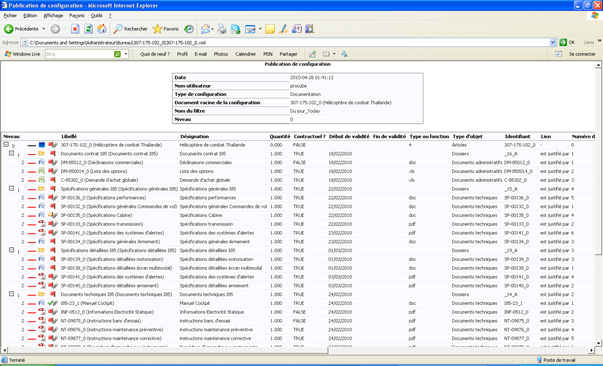Viewport: 603px width, 366px height.
Task: Click horizontal scrollbar right arrow
Action: [591, 350]
